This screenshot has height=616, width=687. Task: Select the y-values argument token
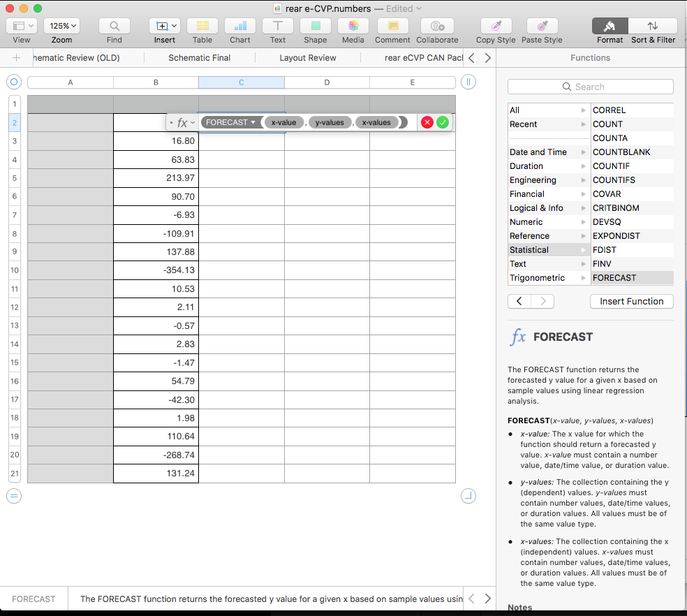(x=330, y=122)
